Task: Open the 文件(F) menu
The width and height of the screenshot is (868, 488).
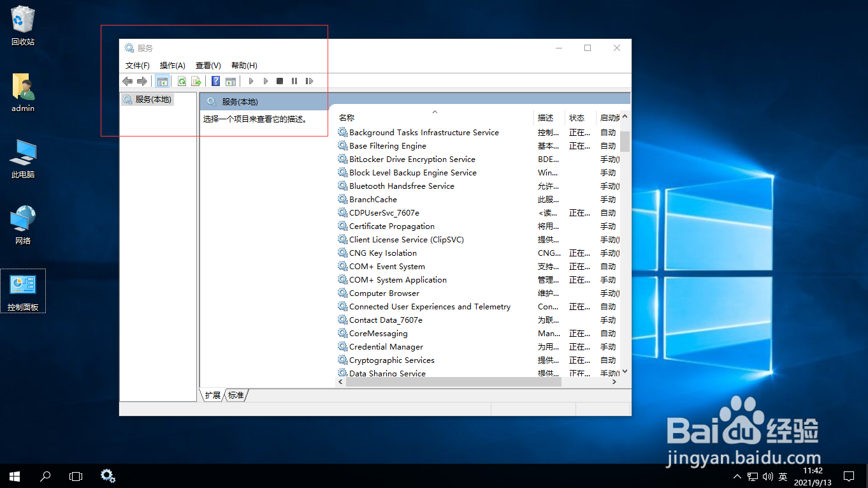Action: point(138,66)
